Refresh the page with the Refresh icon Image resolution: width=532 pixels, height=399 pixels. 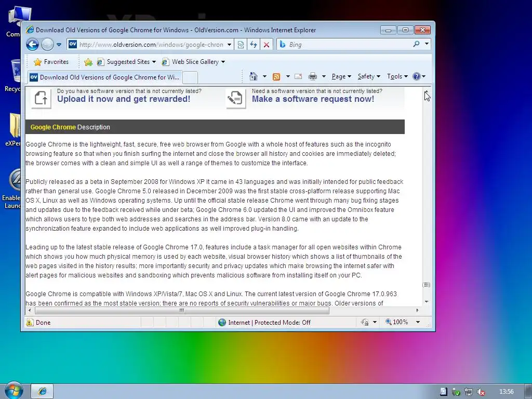click(x=254, y=45)
